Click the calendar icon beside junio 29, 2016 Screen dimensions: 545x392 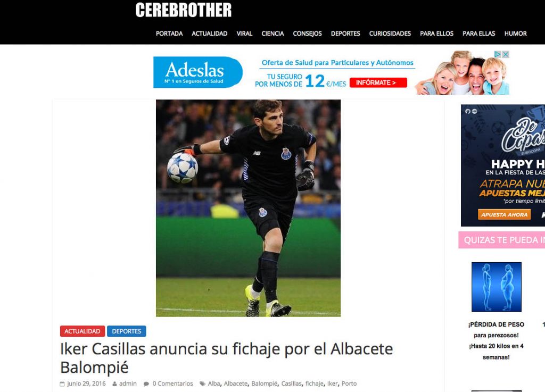[x=62, y=383]
